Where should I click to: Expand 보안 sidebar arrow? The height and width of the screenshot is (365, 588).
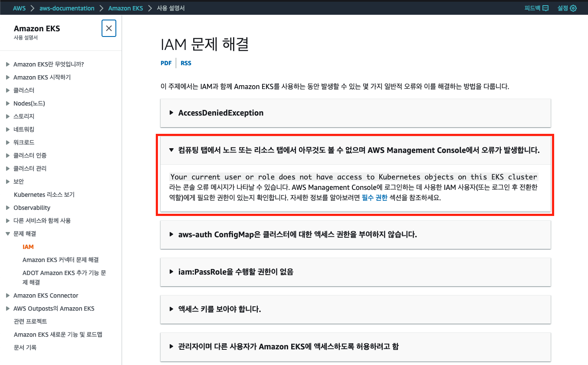(x=8, y=182)
